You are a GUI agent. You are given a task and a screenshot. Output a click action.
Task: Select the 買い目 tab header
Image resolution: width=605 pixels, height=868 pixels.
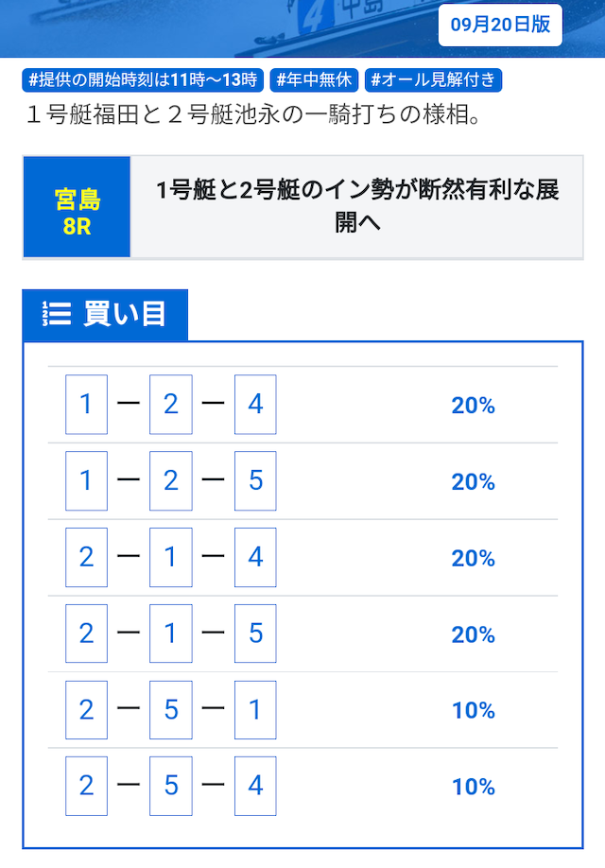105,315
